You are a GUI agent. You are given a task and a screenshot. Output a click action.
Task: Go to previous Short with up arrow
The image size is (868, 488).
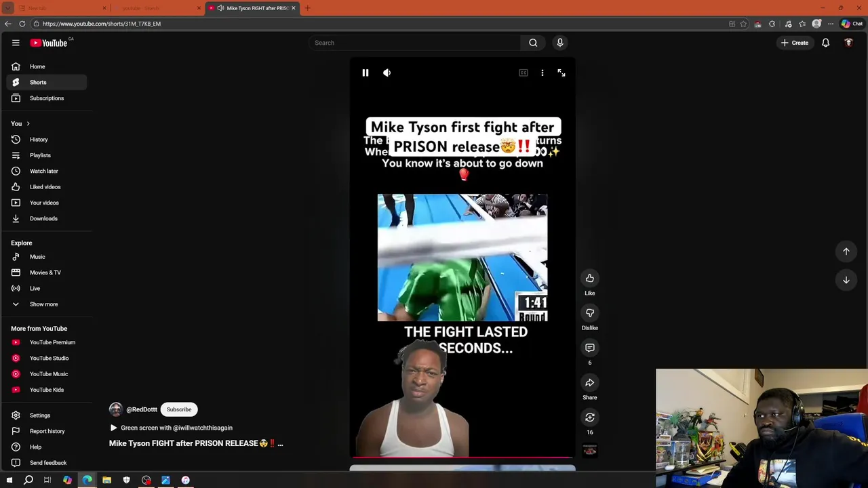click(x=846, y=251)
